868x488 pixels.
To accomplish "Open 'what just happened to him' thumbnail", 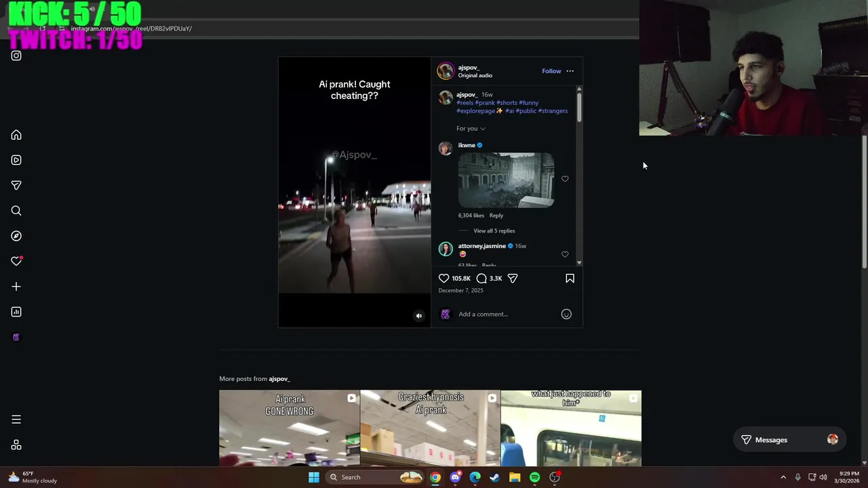I will pyautogui.click(x=571, y=428).
